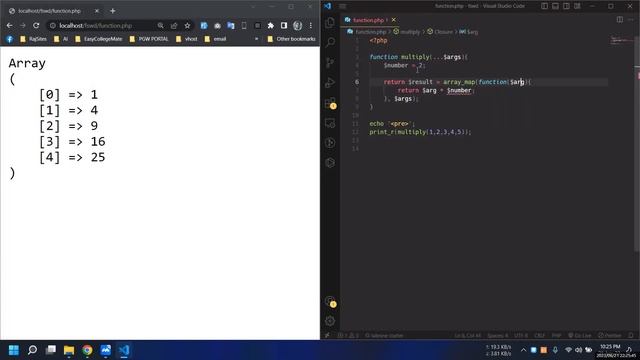Select the localhost function.php browser tab
This screenshot has height=360, width=640.
click(x=53, y=11)
